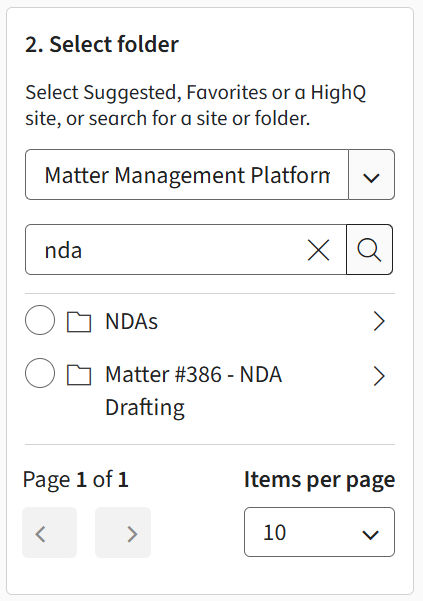
Task: Clear the 'nda' search text with the X icon
Action: tap(318, 250)
